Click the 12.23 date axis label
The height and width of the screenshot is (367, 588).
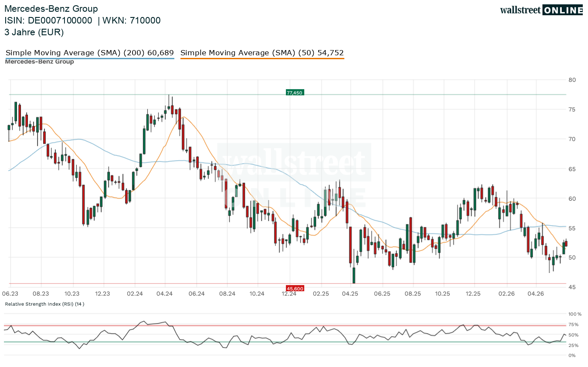pyautogui.click(x=102, y=294)
